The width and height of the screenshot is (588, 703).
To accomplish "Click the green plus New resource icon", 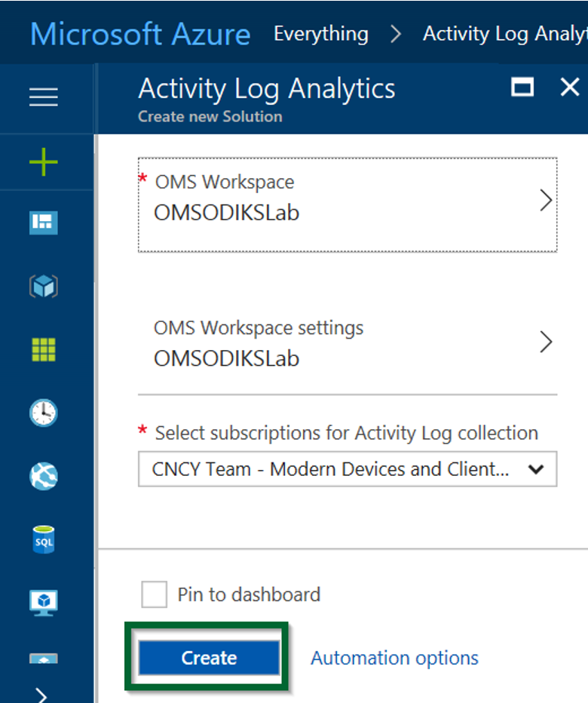I will [x=44, y=162].
